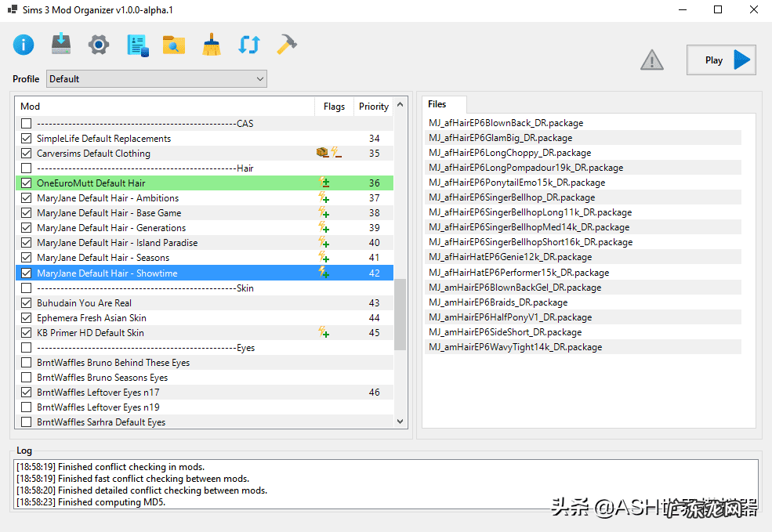Click the mod list scroll up arrow

[x=400, y=105]
